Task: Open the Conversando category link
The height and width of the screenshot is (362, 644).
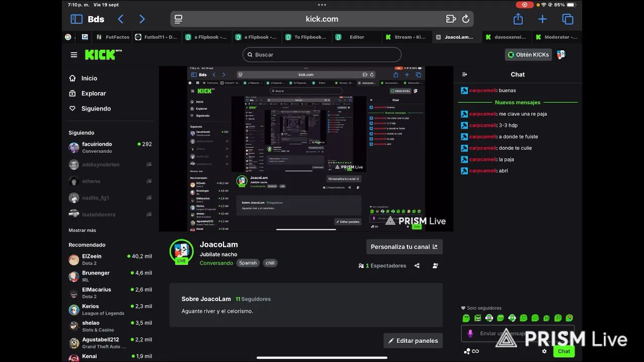Action: (x=216, y=263)
